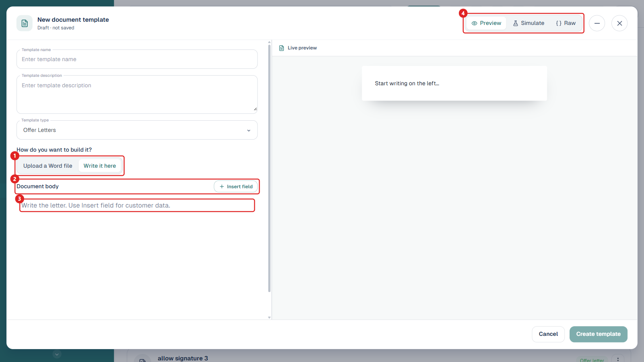Click the Live preview document icon
This screenshot has width=644, height=362.
282,48
